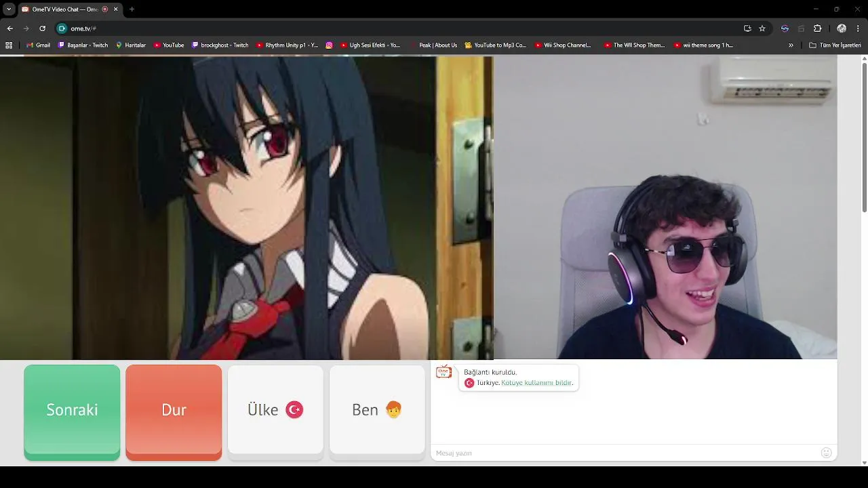Click the Bağlantı kuruldu. message text

click(x=490, y=372)
